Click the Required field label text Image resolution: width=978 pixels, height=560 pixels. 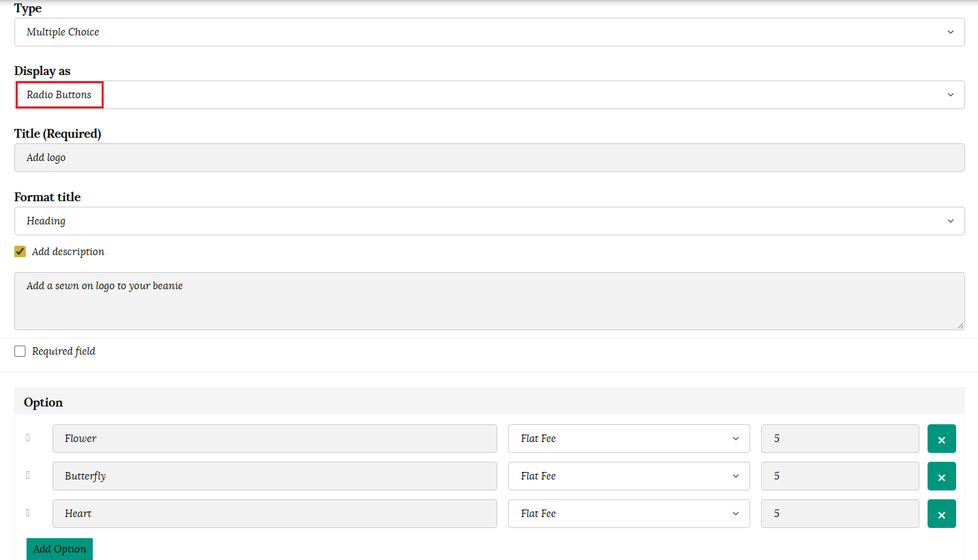pos(63,351)
